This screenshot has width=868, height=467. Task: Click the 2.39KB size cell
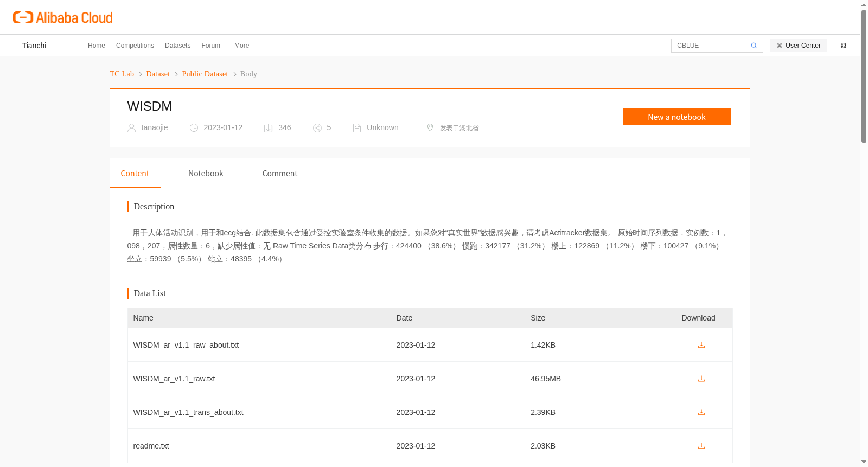point(543,412)
